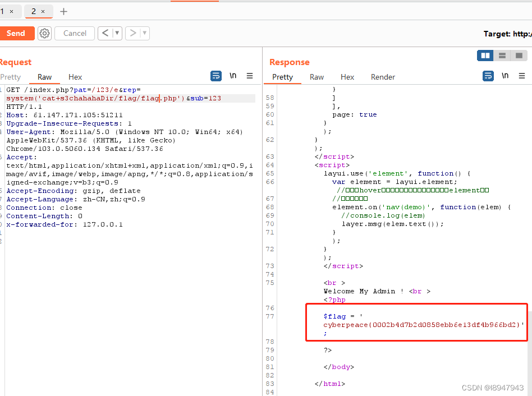Viewport: 532px width, 396px height.
Task: Click the 'Welcome My Admin' response text
Action: click(x=359, y=291)
